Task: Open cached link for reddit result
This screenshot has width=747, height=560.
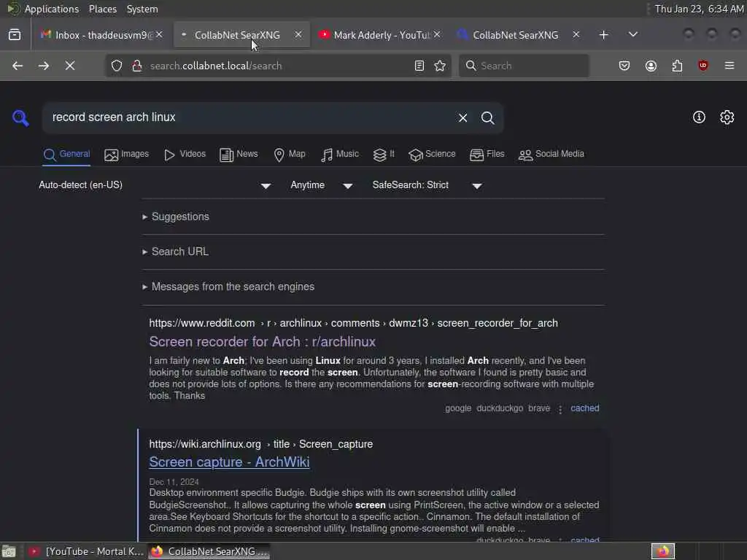Action: pyautogui.click(x=584, y=408)
